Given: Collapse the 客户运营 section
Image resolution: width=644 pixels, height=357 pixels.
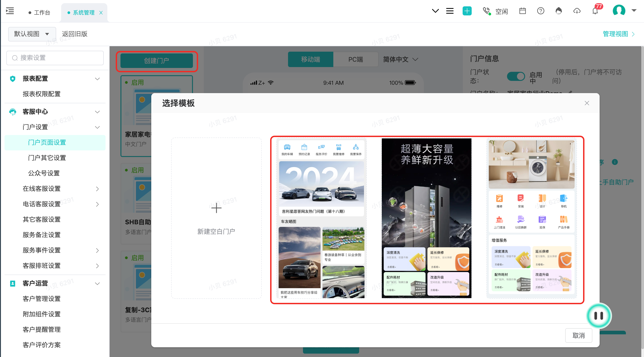Looking at the screenshot, I should (x=97, y=284).
